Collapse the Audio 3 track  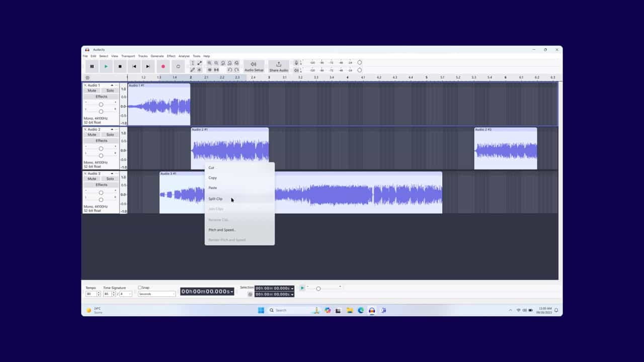[x=112, y=173]
